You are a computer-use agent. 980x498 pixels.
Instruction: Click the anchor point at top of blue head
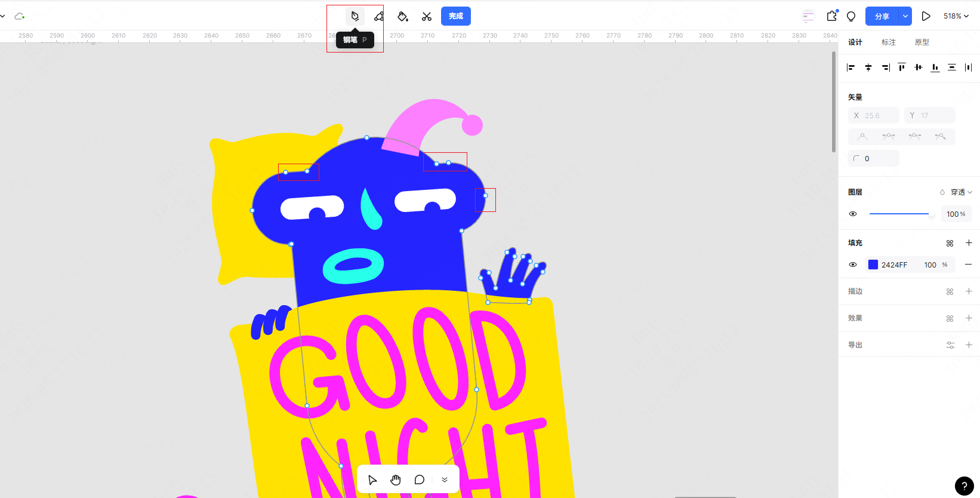tap(366, 138)
